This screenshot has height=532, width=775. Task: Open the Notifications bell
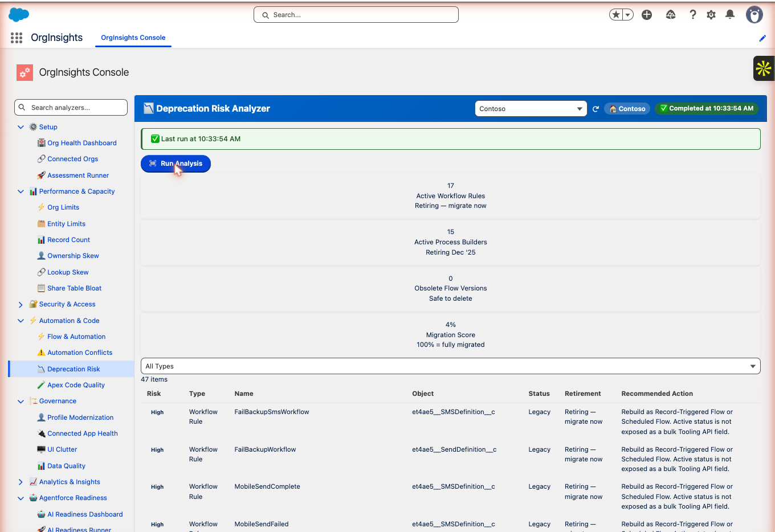pos(730,15)
